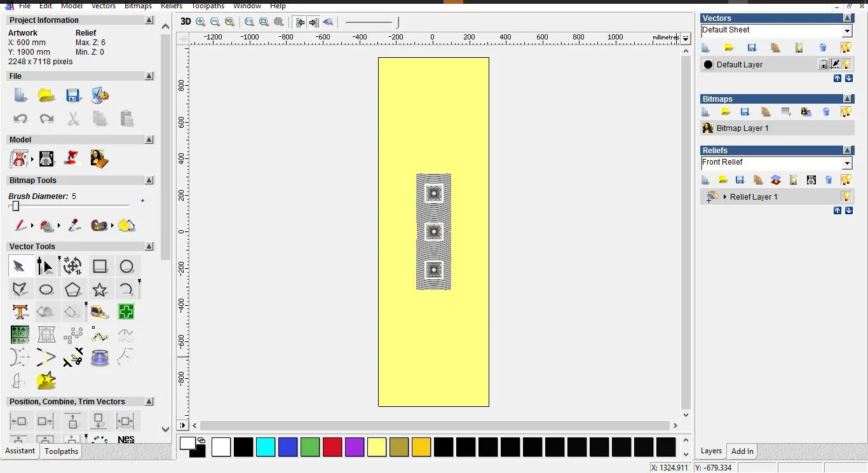Viewport: 868px width, 473px height.
Task: Open the Add In tab
Action: coord(742,451)
